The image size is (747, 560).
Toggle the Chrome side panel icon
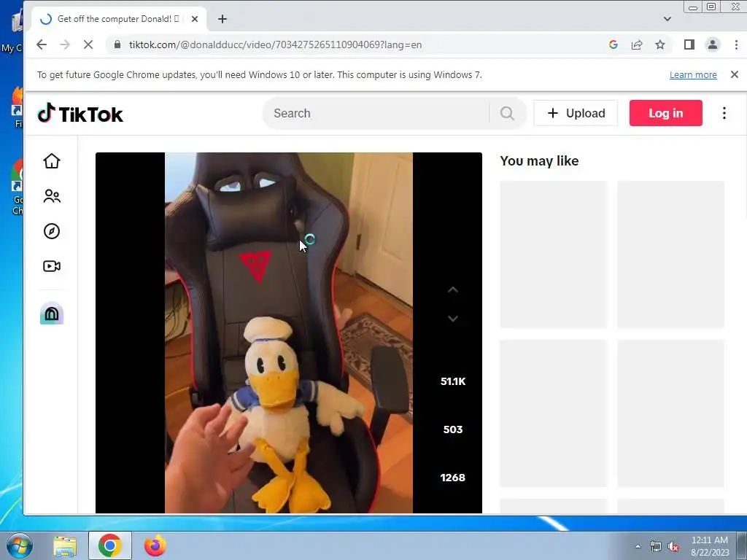coord(689,44)
